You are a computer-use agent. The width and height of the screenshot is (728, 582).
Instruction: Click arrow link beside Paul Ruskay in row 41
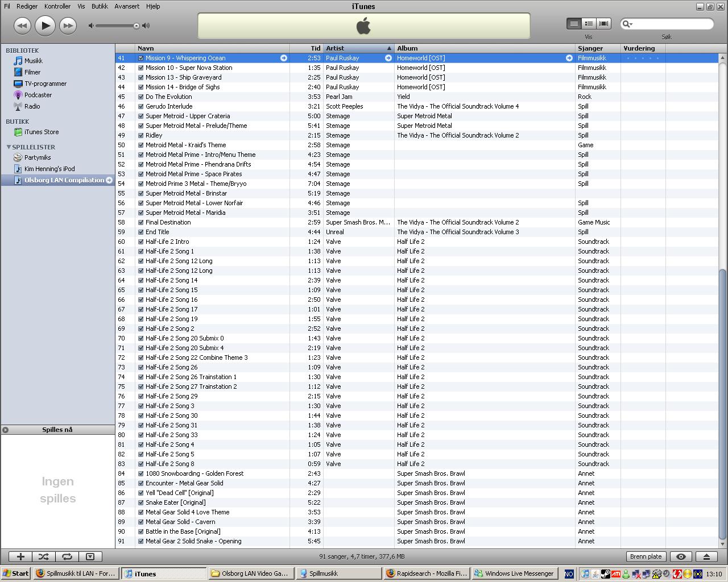click(388, 58)
